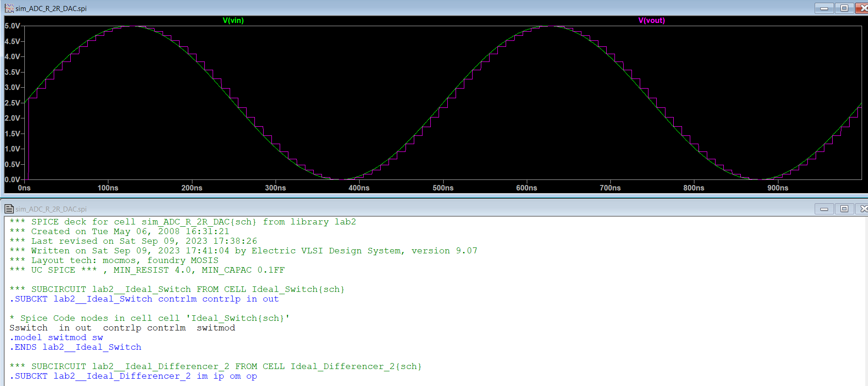
Task: Click the 900ns time axis label
Action: point(778,188)
